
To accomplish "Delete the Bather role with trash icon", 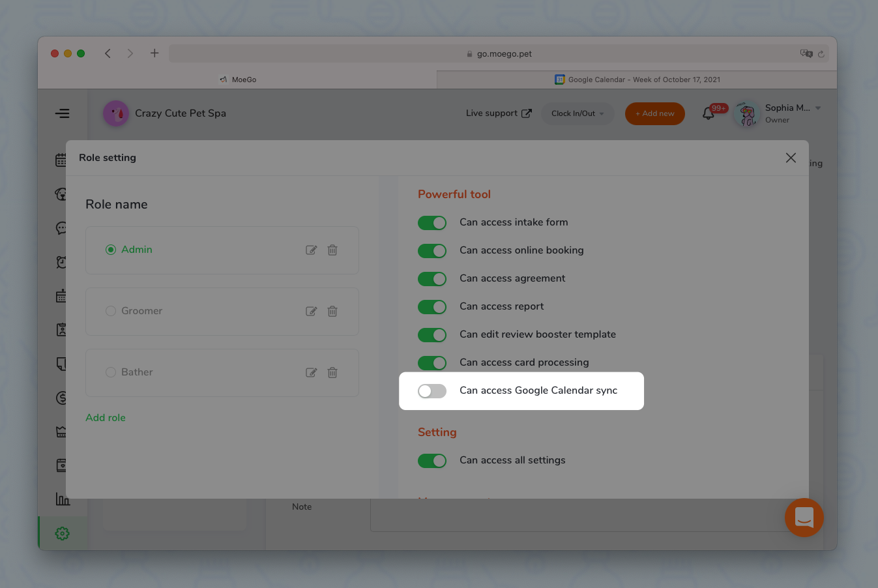I will [332, 373].
